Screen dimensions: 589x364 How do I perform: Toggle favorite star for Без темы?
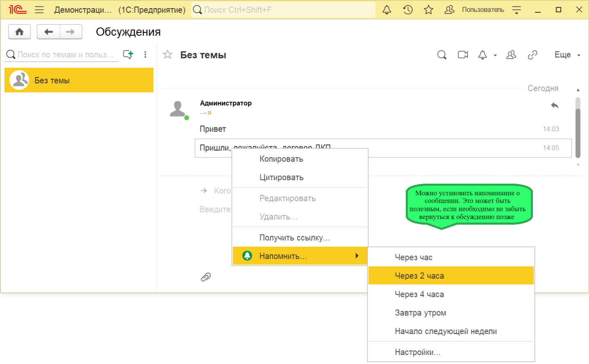(168, 55)
